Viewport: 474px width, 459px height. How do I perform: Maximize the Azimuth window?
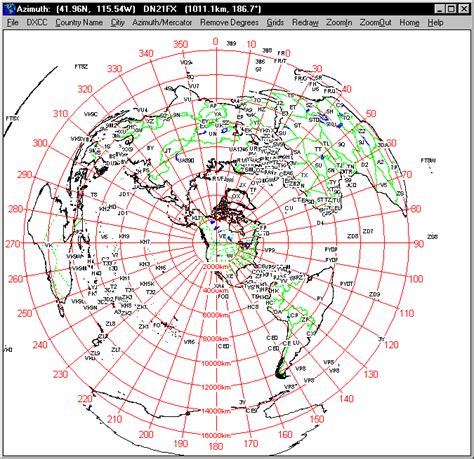click(452, 9)
